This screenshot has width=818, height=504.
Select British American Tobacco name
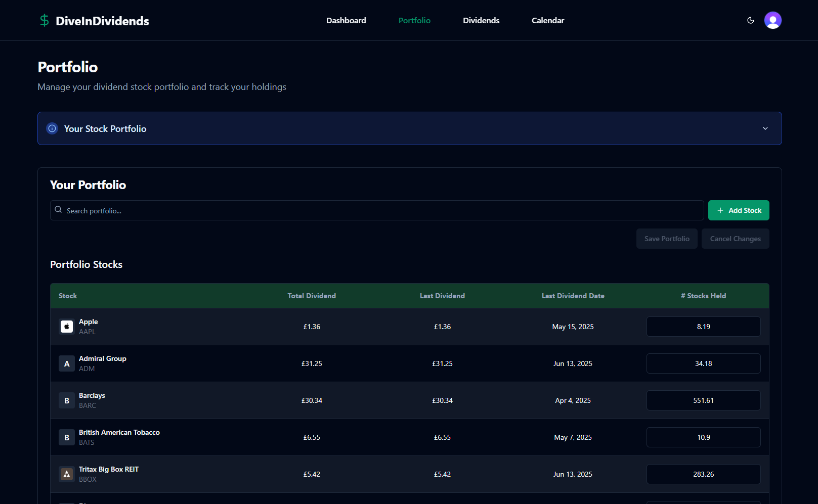coord(119,432)
